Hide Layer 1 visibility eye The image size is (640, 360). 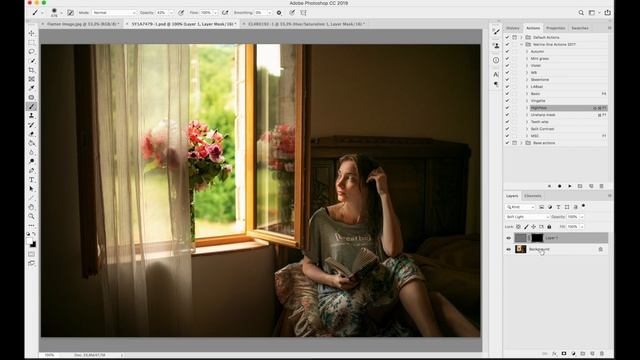click(509, 238)
